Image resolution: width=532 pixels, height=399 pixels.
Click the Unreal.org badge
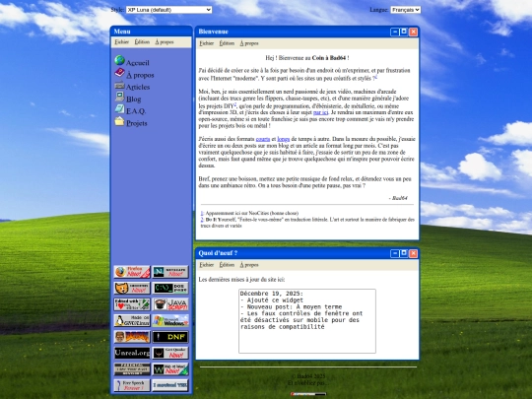pos(132,354)
